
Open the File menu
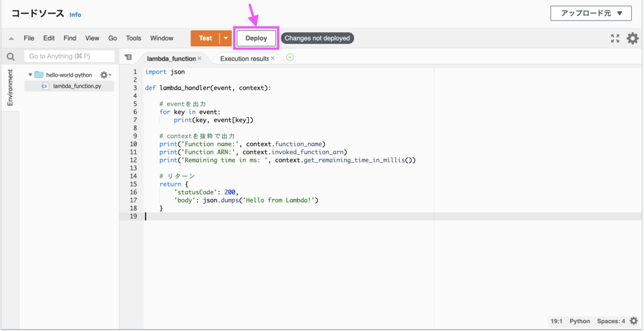click(x=29, y=38)
